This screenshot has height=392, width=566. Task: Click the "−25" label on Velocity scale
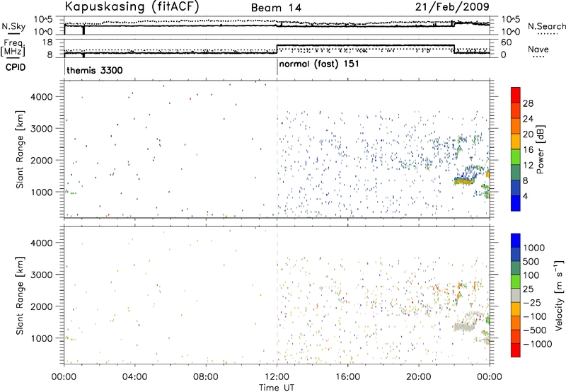tap(531, 303)
